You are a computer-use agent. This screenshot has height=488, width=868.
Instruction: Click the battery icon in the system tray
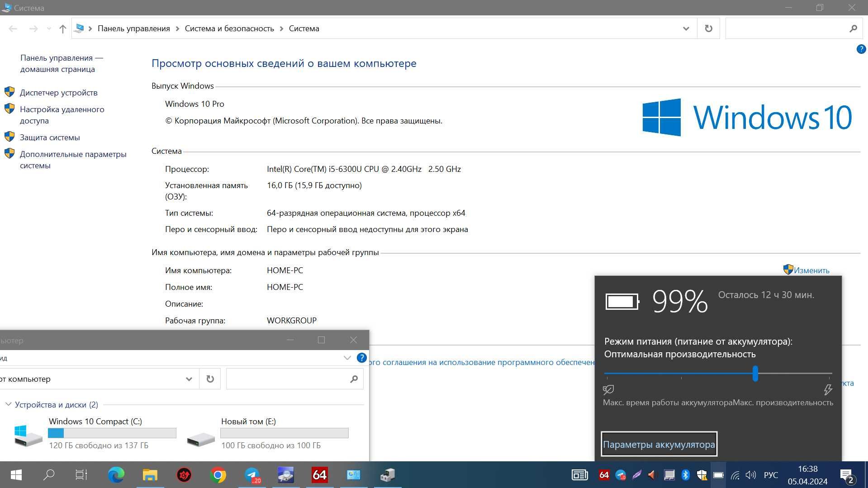coord(718,475)
